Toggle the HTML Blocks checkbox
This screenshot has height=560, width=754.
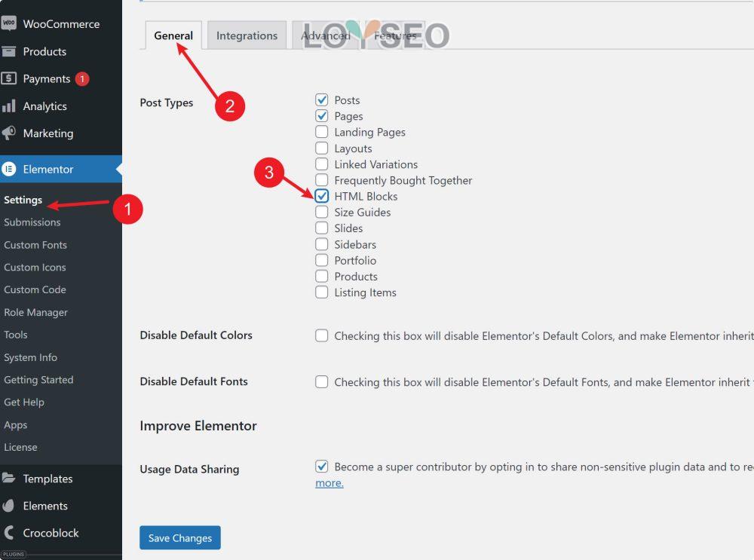(x=322, y=196)
